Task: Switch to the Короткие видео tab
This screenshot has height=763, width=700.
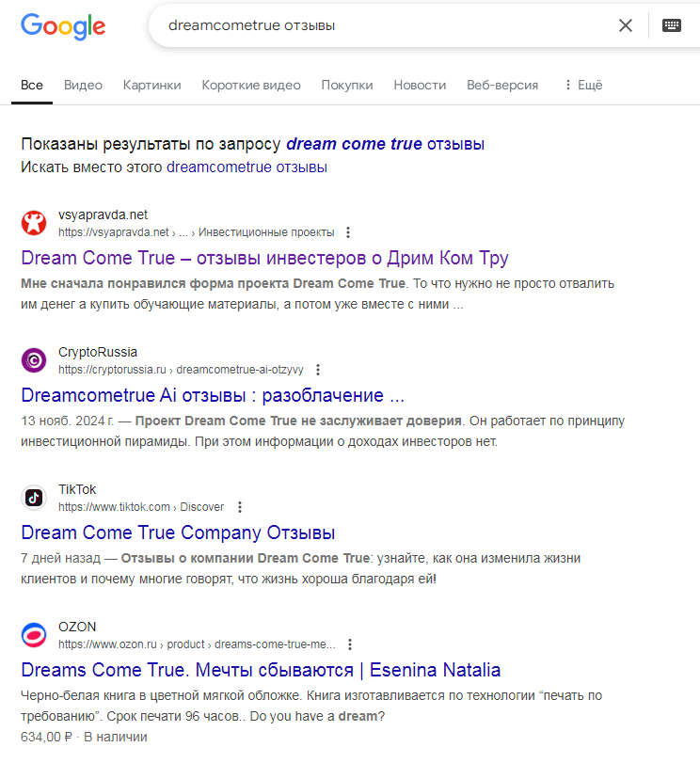Action: click(x=251, y=86)
